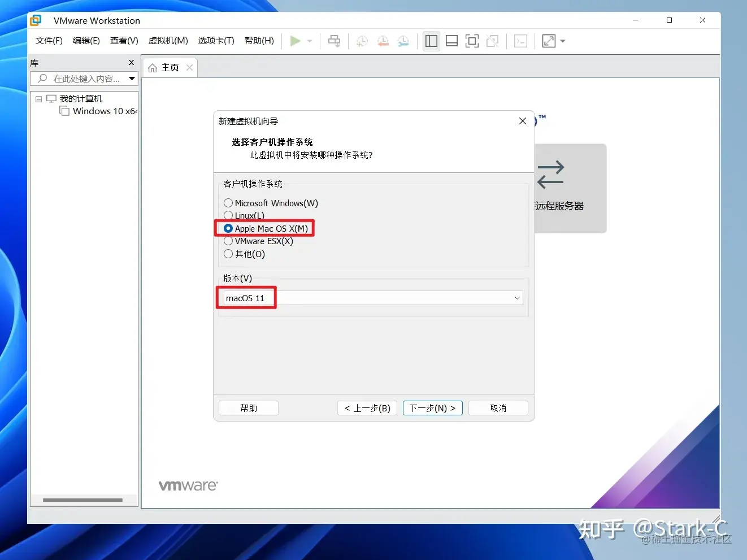Open the 虚拟机(M) menu
Viewport: 747px width, 560px height.
tap(168, 41)
